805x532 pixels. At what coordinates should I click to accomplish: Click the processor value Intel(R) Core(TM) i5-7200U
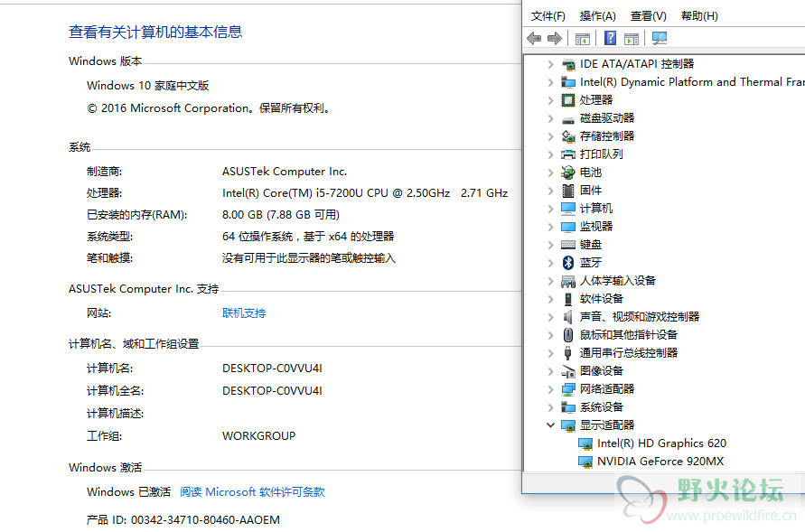[365, 193]
